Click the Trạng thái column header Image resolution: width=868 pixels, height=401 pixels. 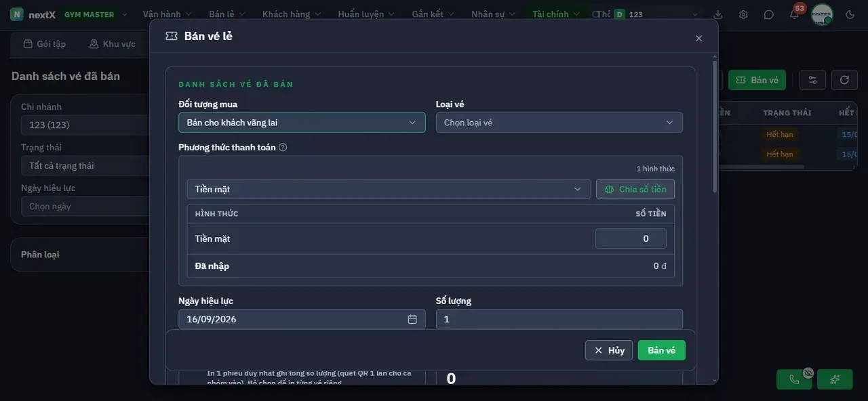point(787,113)
